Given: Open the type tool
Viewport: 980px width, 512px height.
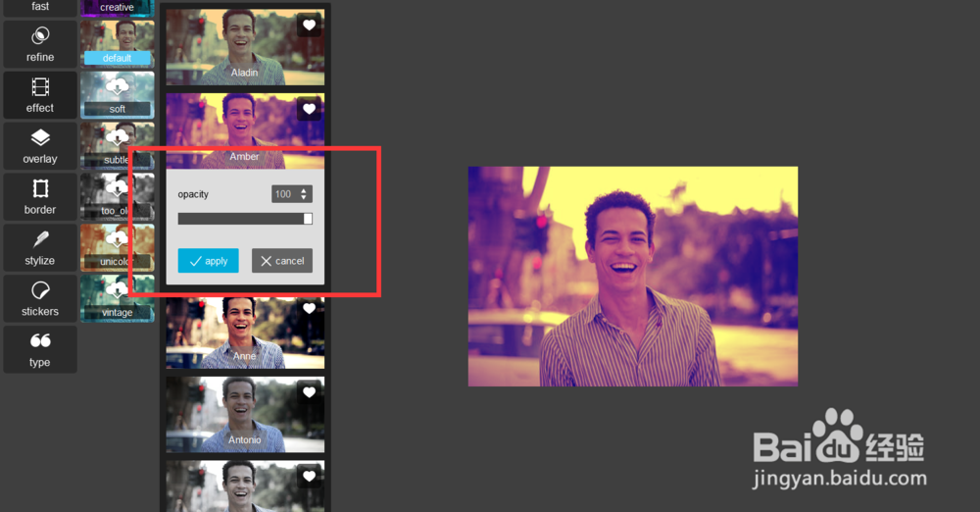Looking at the screenshot, I should [x=40, y=349].
